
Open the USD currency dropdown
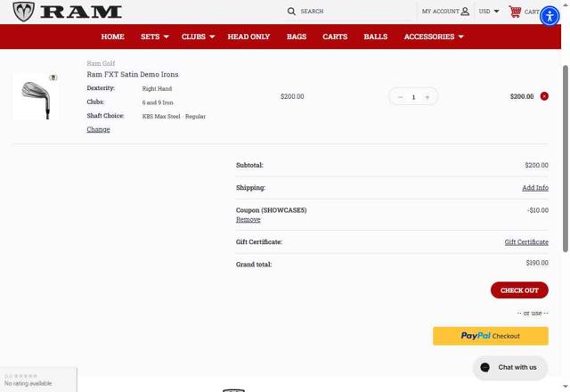click(489, 12)
